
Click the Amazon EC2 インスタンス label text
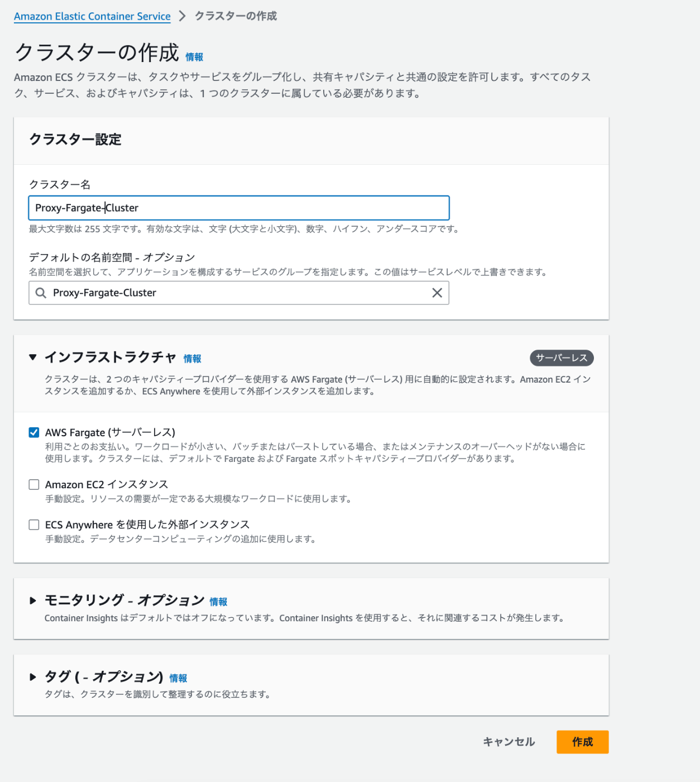pyautogui.click(x=107, y=484)
